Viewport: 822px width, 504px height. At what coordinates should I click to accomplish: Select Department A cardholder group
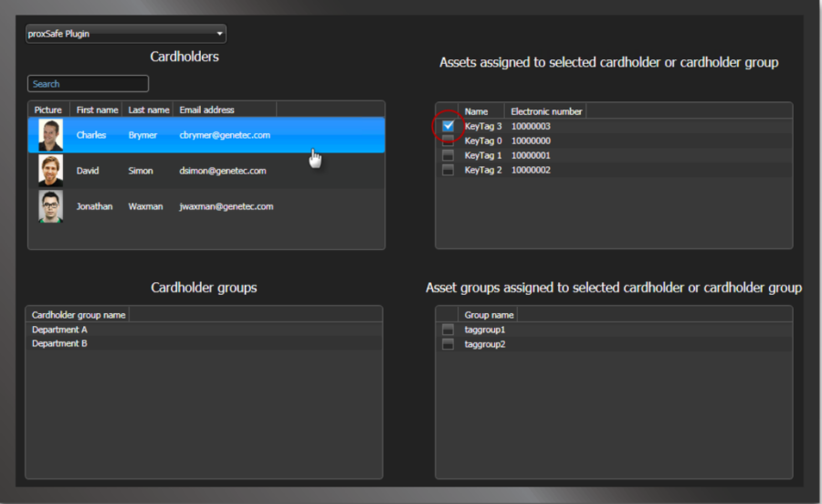coord(59,330)
